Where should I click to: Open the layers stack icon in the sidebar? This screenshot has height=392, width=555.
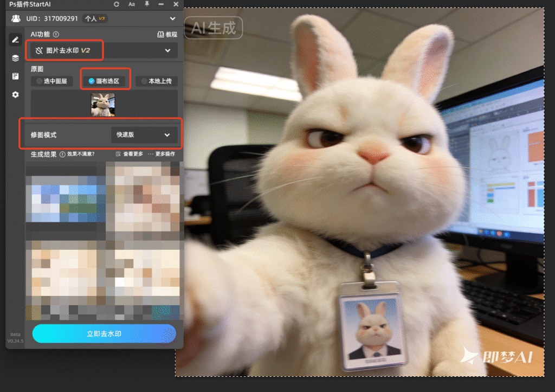point(15,57)
